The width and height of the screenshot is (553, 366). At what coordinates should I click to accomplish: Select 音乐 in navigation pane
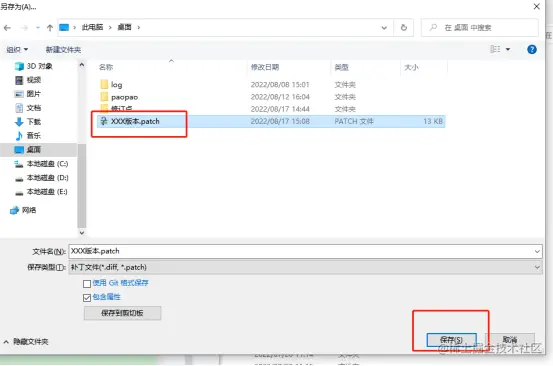(29, 135)
